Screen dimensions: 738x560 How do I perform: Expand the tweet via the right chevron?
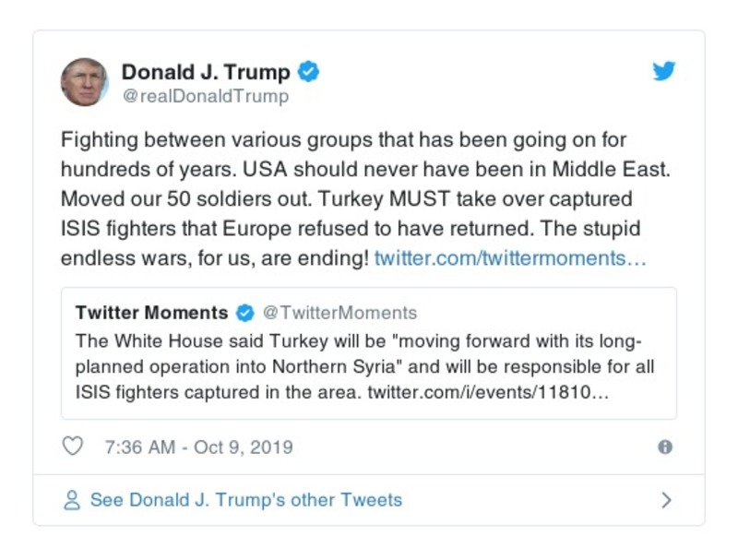(x=666, y=498)
